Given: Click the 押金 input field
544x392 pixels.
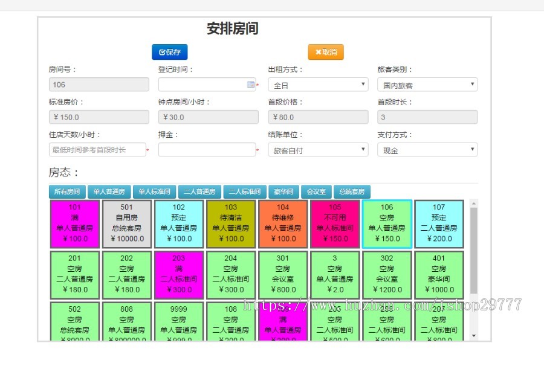Looking at the screenshot, I should click(x=208, y=149).
